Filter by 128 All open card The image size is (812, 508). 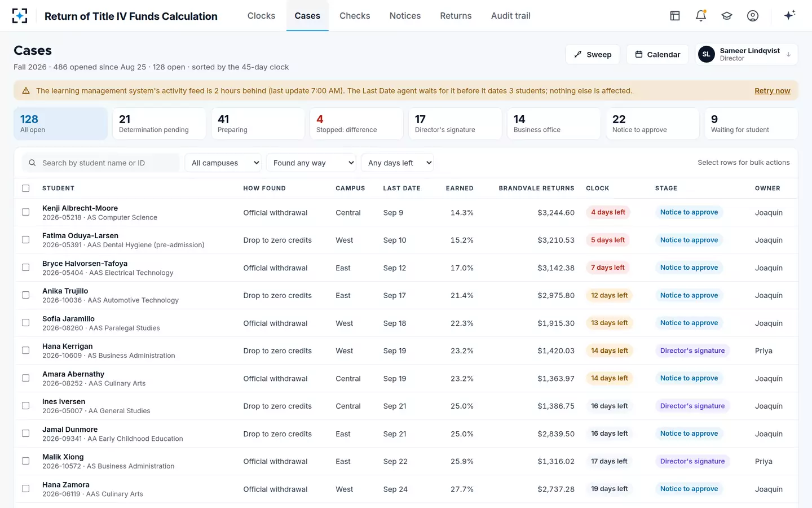[61, 124]
